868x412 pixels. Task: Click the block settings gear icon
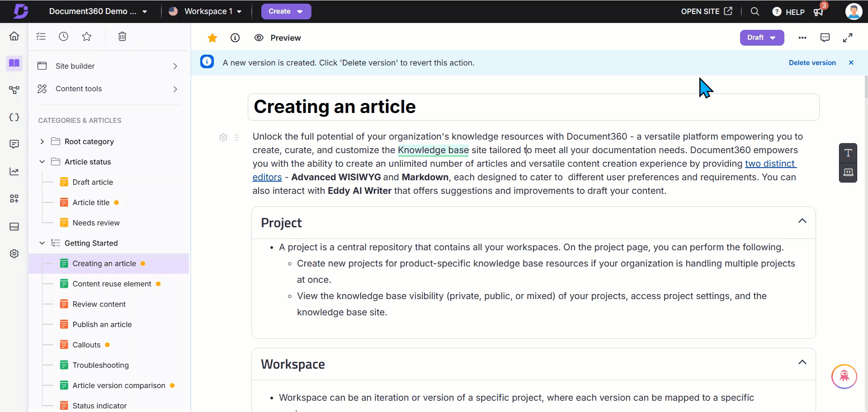point(223,137)
